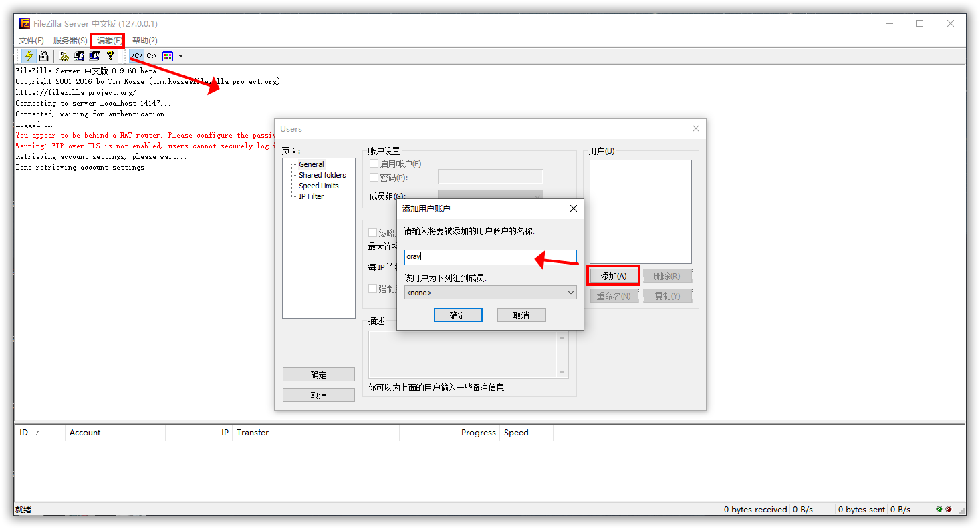Click 取消 in the 添加用户账户 dialog
Image resolution: width=980 pixels, height=529 pixels.
pos(521,315)
